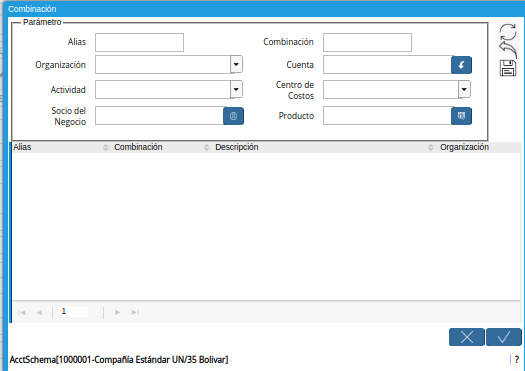Expand the Actividad dropdown
This screenshot has height=371, width=525.
[236, 89]
